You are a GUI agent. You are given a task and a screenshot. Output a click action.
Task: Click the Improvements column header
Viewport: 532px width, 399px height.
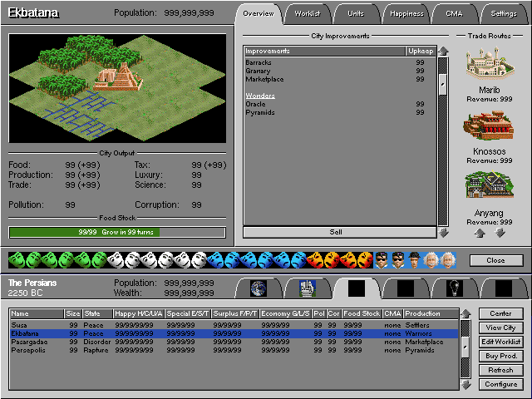click(325, 51)
